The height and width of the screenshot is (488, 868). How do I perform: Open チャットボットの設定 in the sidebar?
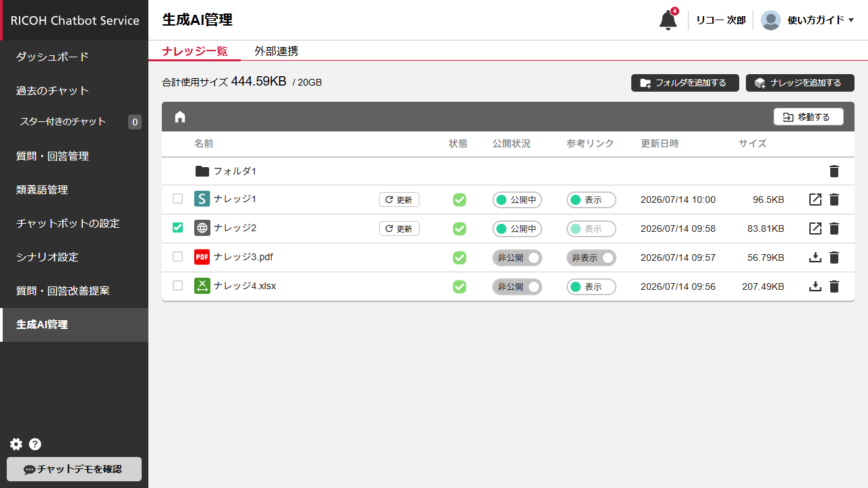click(74, 224)
